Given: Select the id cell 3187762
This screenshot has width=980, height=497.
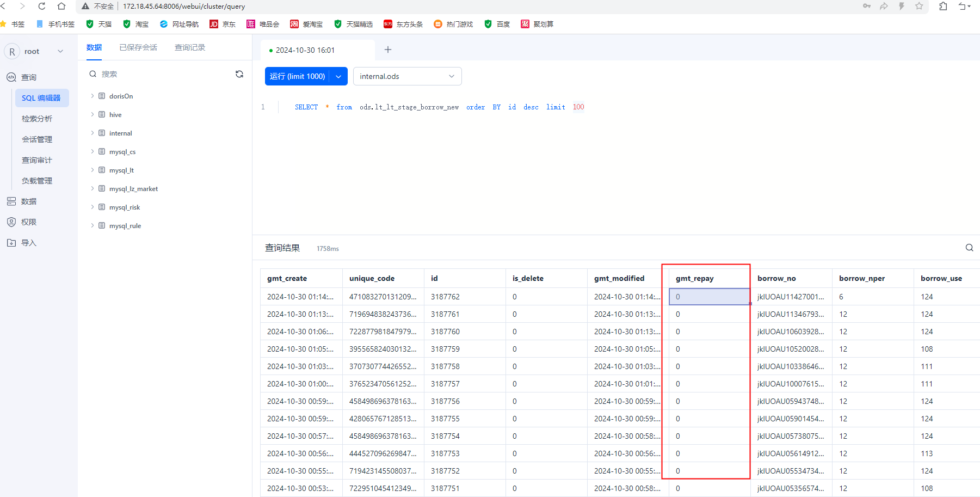Looking at the screenshot, I should [x=465, y=297].
